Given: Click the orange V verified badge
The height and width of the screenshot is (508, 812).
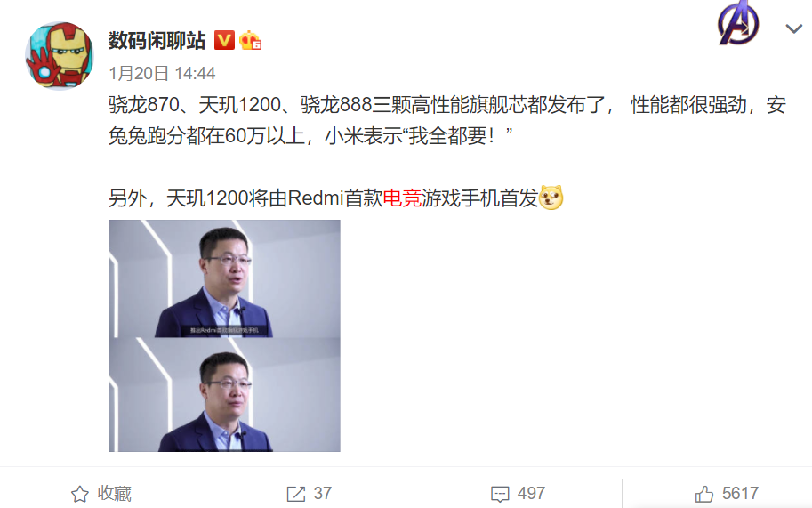Looking at the screenshot, I should pos(224,40).
